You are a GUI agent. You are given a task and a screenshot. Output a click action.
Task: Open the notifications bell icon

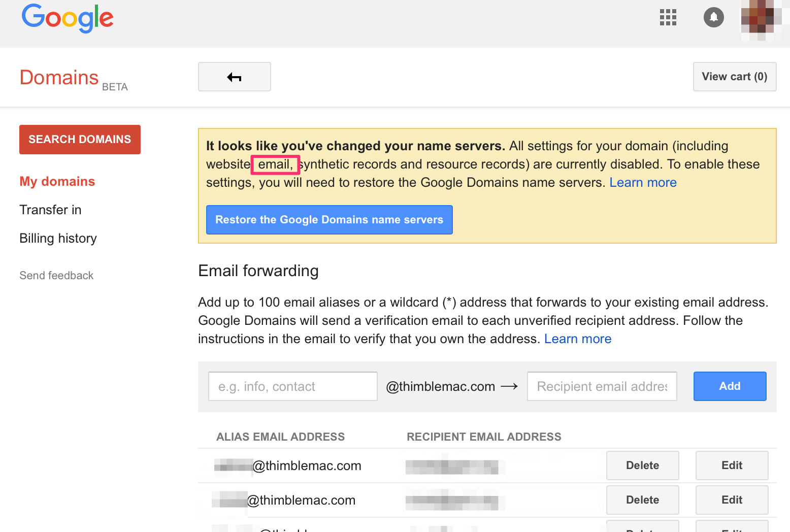click(x=713, y=17)
